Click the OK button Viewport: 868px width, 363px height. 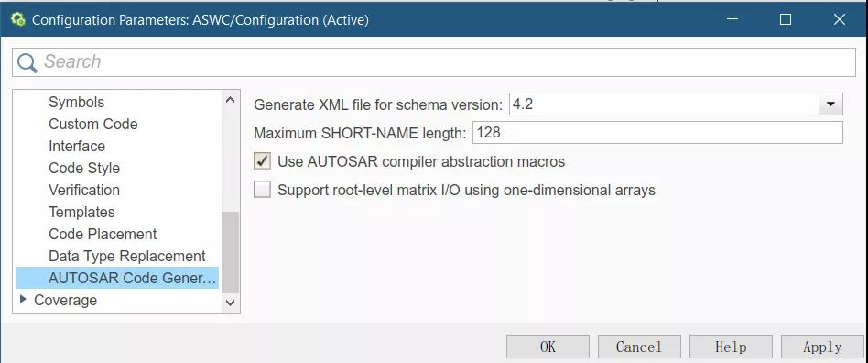tap(548, 346)
